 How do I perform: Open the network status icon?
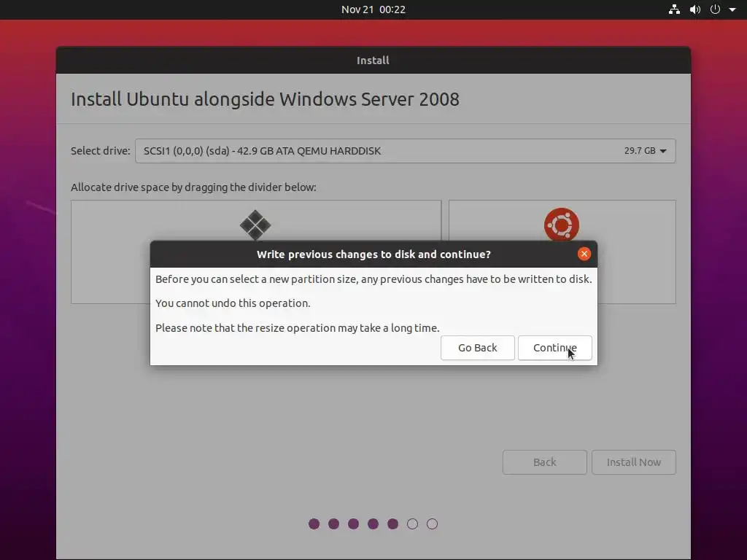pos(674,9)
